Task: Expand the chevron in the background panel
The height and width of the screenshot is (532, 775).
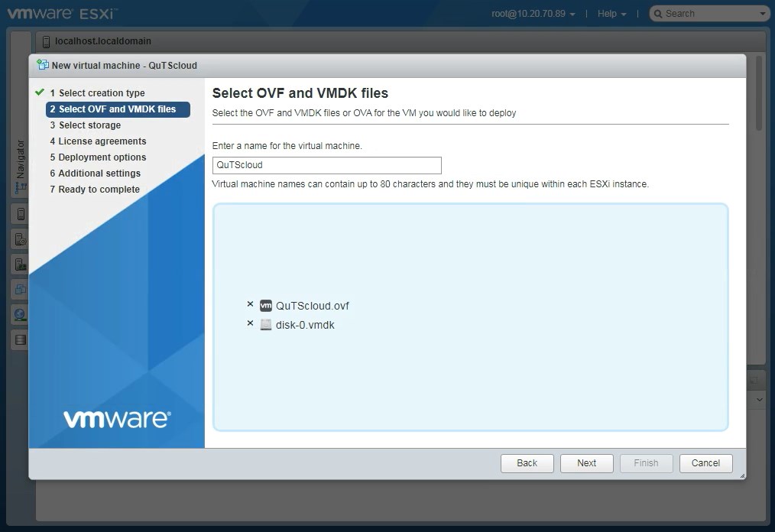Action: tap(760, 400)
